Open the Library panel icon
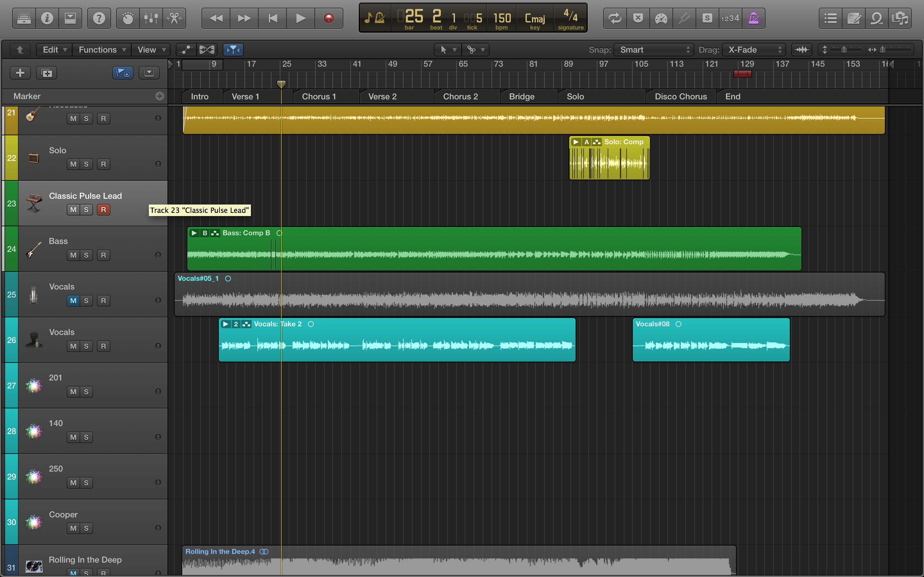Screen dimensions: 924x577 point(24,18)
